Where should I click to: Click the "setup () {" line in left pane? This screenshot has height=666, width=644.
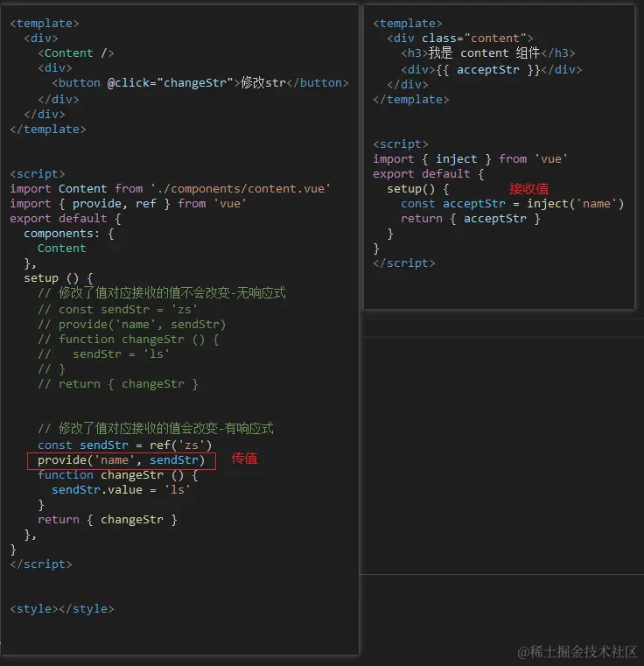point(59,278)
